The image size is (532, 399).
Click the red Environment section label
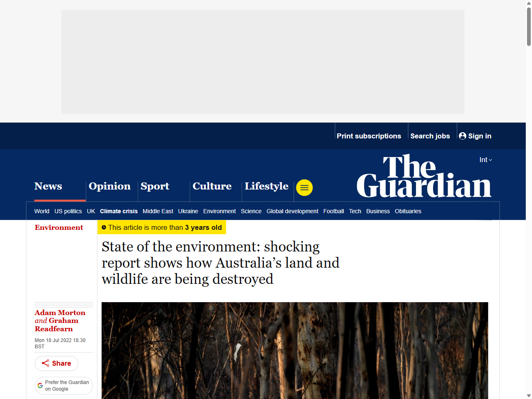pos(59,227)
